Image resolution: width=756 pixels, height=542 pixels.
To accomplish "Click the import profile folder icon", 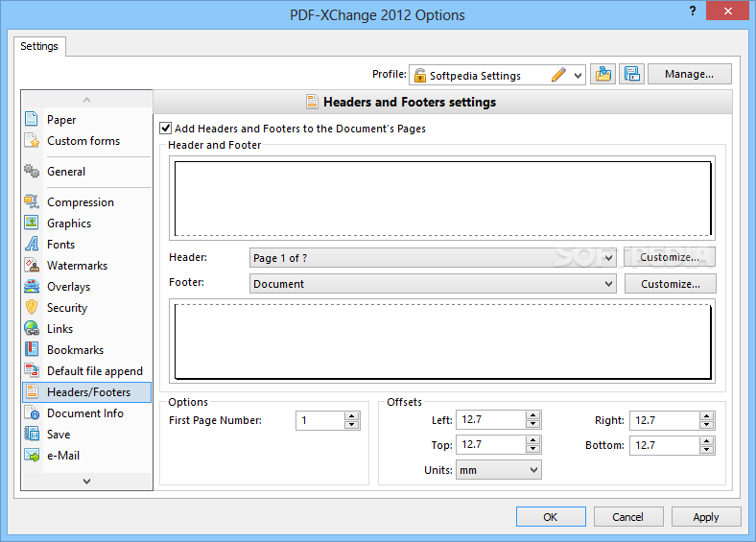I will (x=602, y=74).
